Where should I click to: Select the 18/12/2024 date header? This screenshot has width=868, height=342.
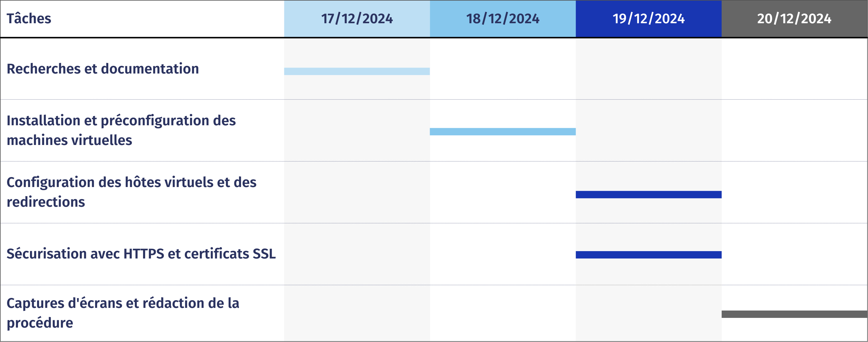tap(502, 19)
